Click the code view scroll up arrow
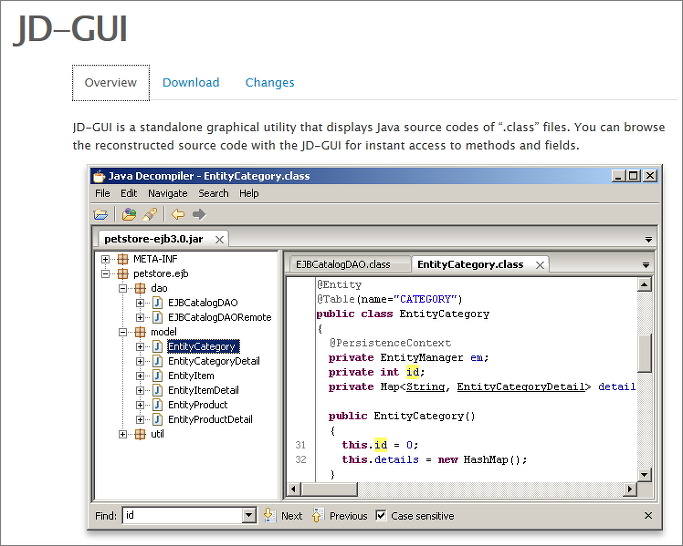The height and width of the screenshot is (546, 683). tap(644, 285)
